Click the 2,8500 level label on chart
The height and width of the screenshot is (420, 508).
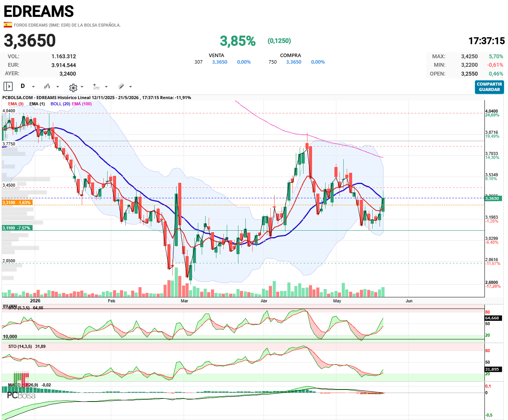pos(9,261)
